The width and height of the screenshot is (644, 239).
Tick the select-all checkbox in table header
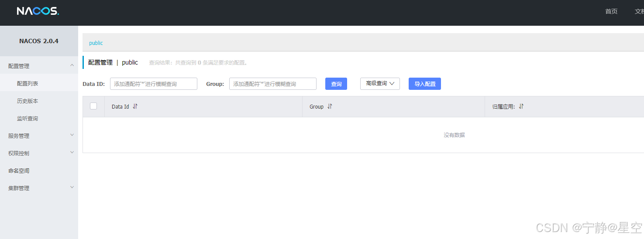93,106
